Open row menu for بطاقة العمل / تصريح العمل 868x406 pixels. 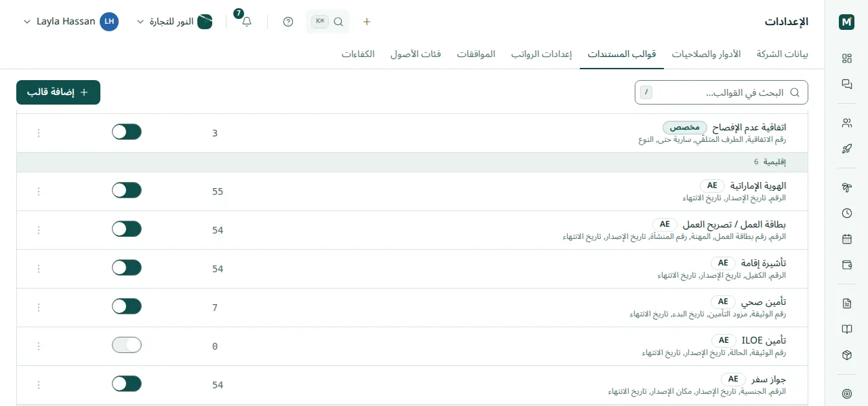(x=39, y=230)
